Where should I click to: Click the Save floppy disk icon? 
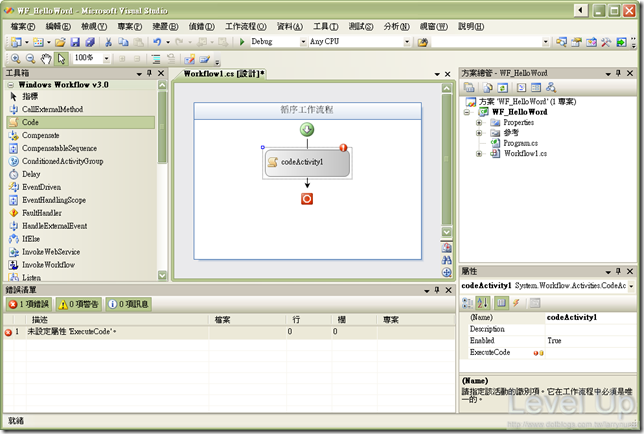click(x=75, y=42)
